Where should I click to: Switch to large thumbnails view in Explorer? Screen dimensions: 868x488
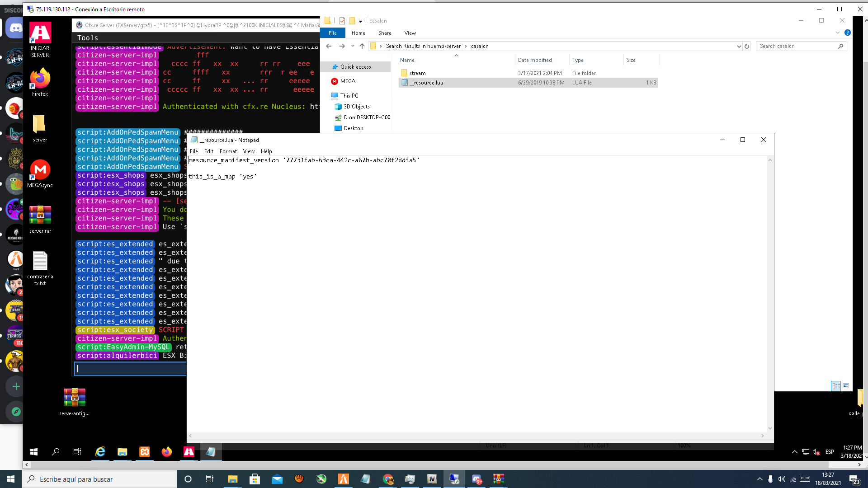(845, 386)
